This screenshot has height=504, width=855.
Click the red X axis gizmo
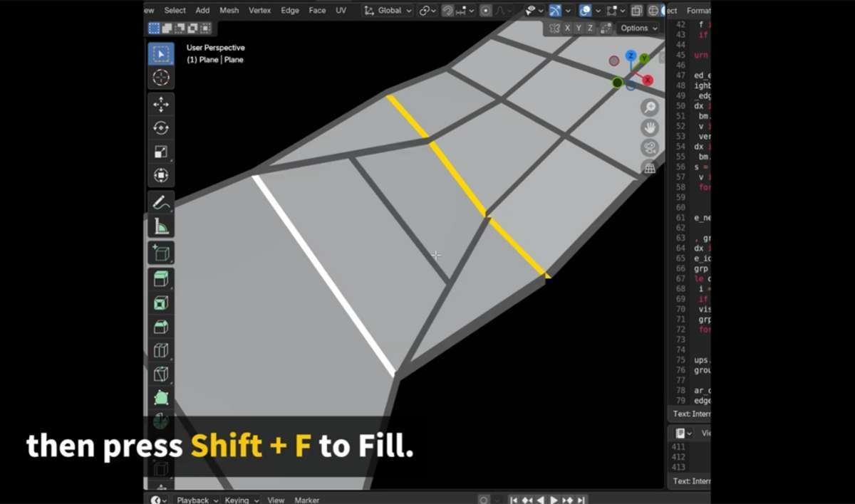click(x=647, y=80)
